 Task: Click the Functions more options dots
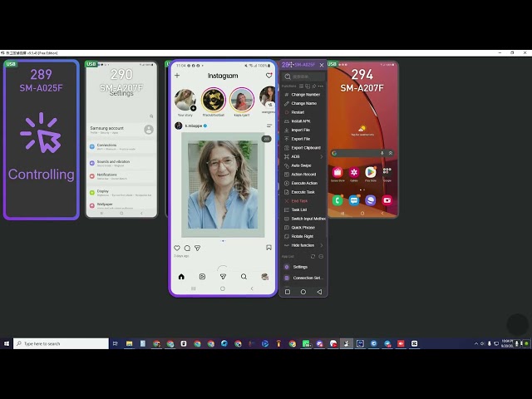(321, 86)
